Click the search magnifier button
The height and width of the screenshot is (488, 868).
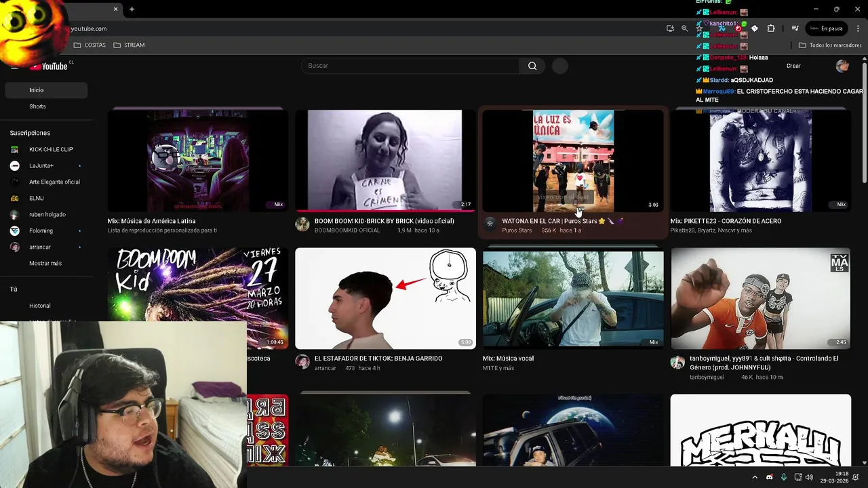532,66
